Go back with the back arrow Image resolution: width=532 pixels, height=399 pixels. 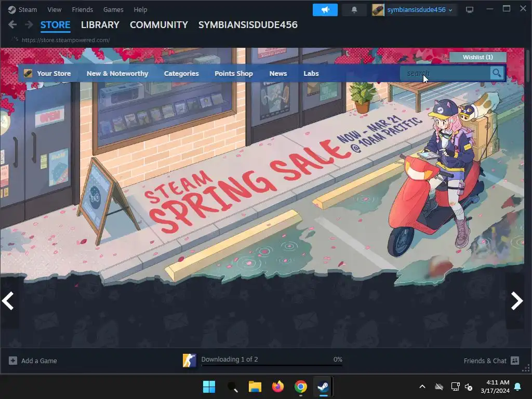(12, 24)
